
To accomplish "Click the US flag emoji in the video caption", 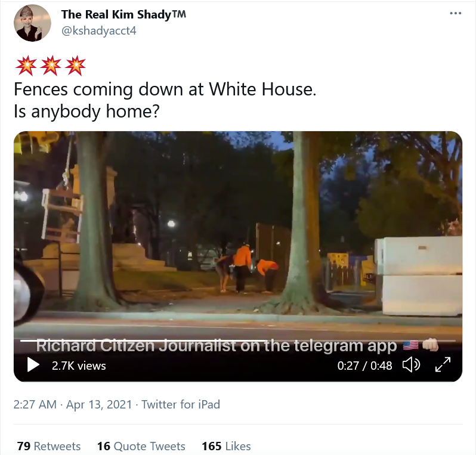I will (x=410, y=345).
